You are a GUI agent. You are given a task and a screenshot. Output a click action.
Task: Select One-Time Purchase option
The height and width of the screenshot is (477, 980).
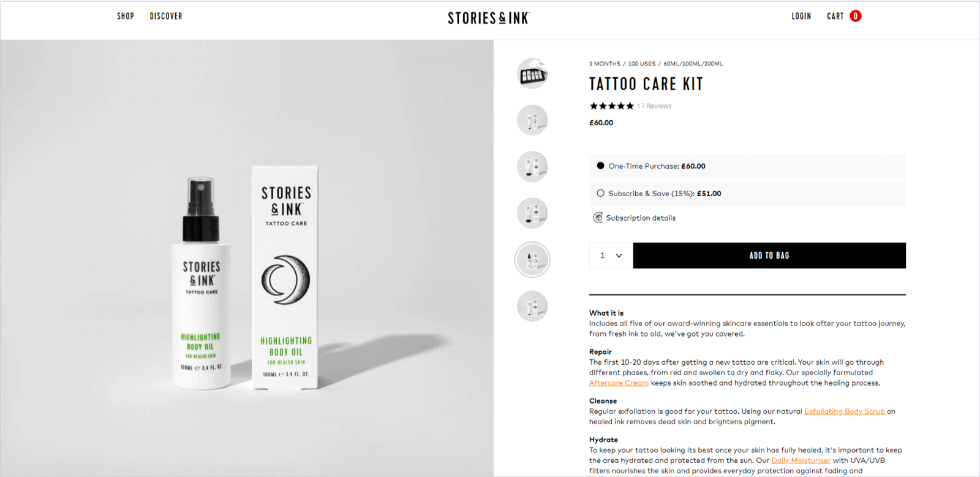coord(601,166)
